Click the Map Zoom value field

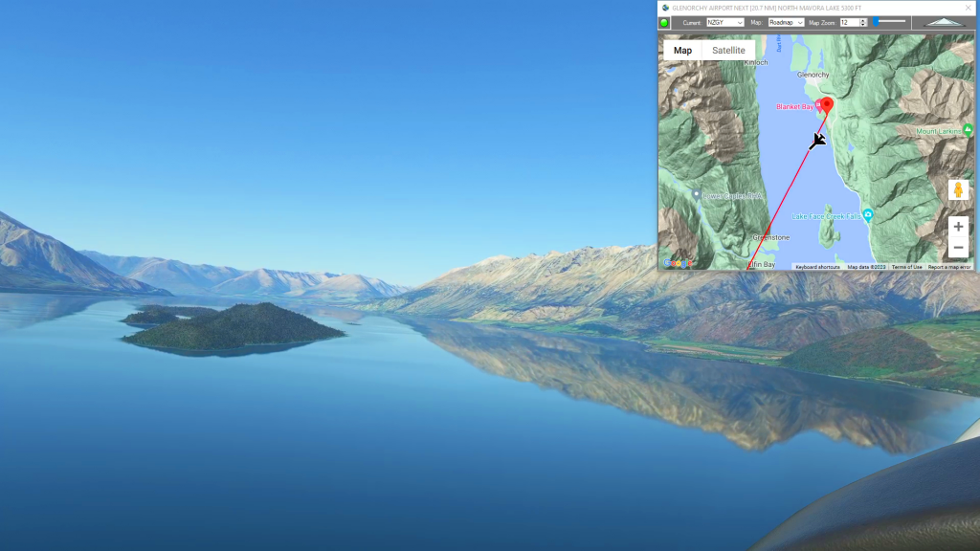pos(848,22)
